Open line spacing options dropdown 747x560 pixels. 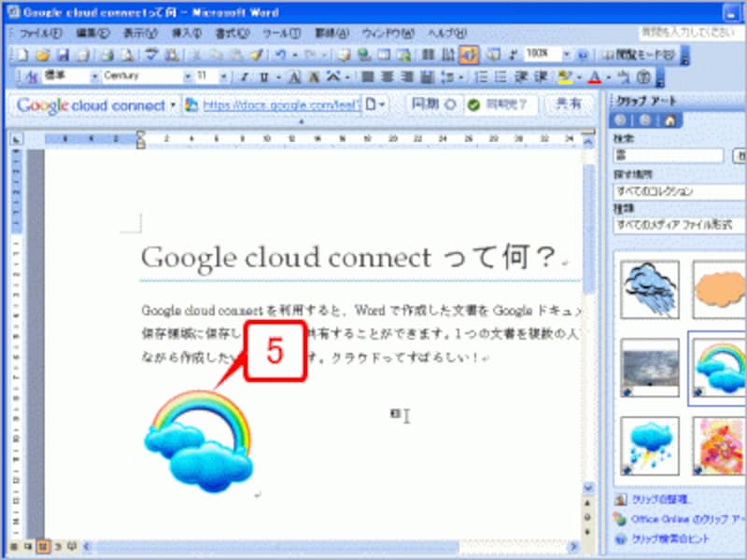460,77
